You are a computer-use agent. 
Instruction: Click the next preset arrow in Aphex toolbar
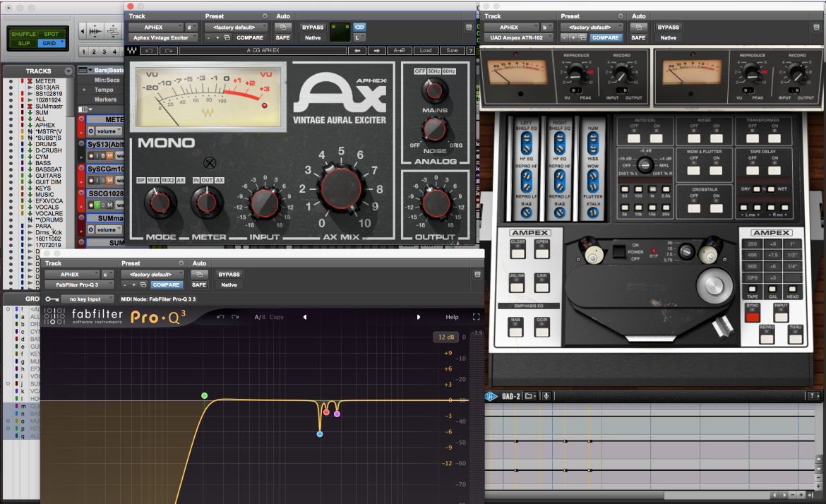point(376,51)
